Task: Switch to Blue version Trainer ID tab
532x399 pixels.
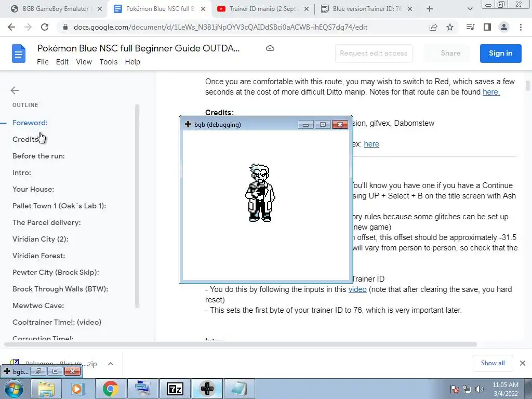Action: [366, 9]
